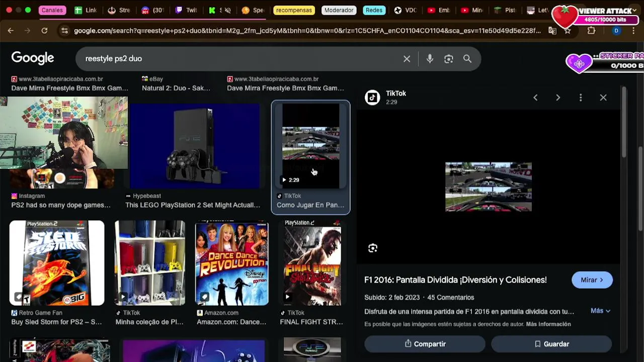Open the Chrome profile avatar D

(x=616, y=31)
